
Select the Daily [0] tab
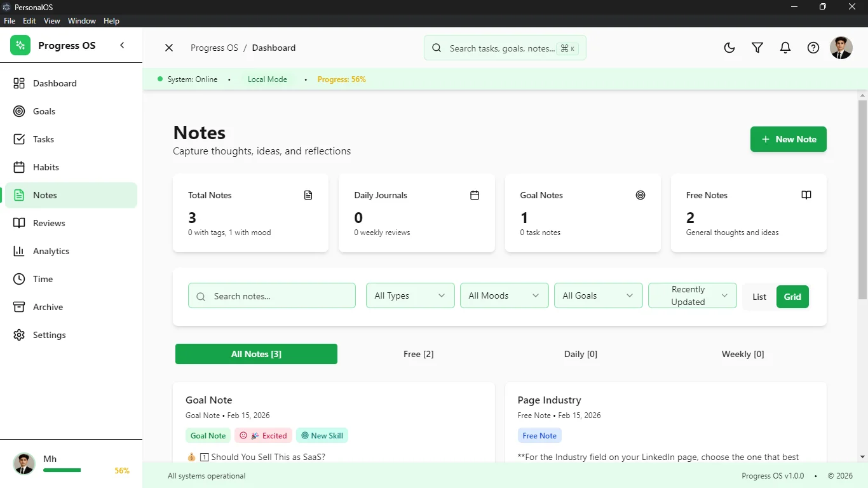(x=581, y=354)
